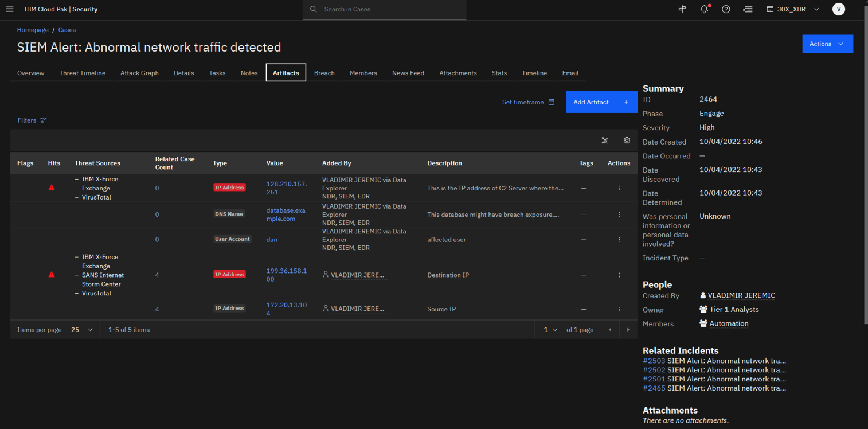Click the Set timeframe link
Viewport: 868px width, 429px height.
523,102
